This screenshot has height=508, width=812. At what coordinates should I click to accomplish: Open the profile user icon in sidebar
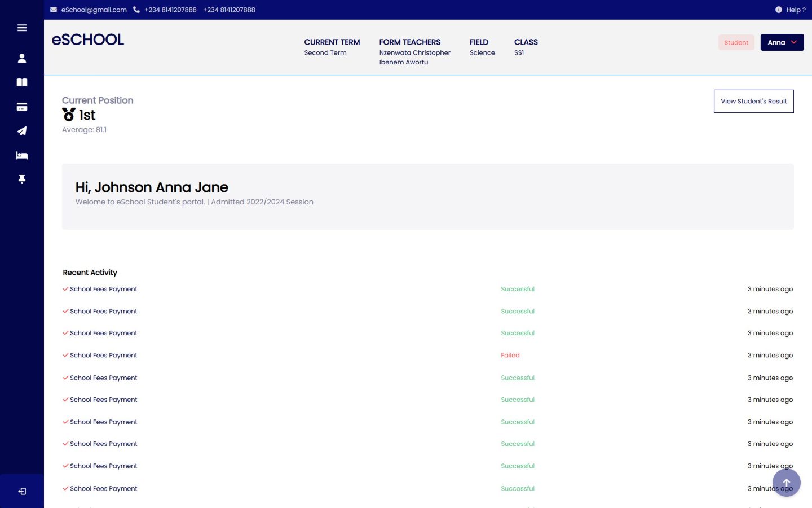point(22,58)
